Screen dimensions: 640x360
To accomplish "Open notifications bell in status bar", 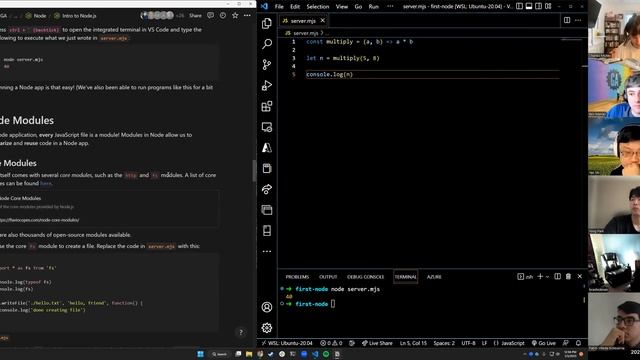I will point(578,343).
